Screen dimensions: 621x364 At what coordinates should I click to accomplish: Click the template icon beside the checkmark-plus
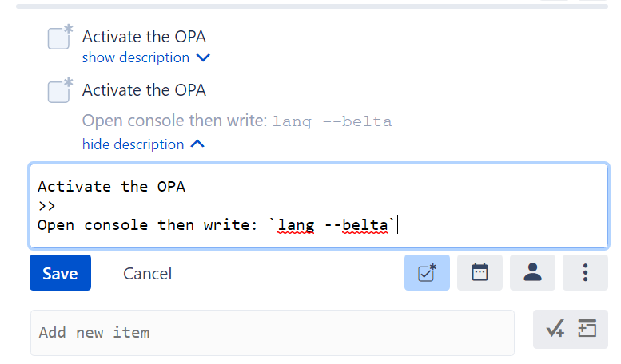587,330
